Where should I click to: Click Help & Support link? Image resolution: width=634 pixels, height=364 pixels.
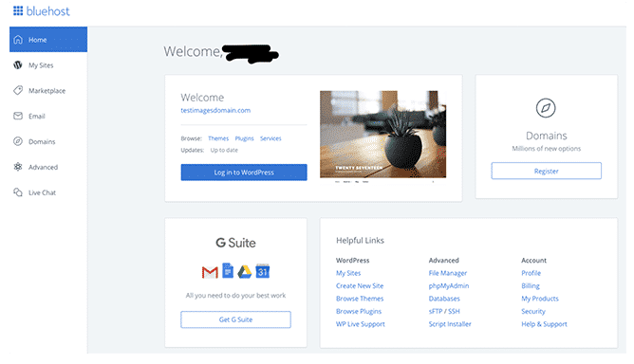coord(544,324)
